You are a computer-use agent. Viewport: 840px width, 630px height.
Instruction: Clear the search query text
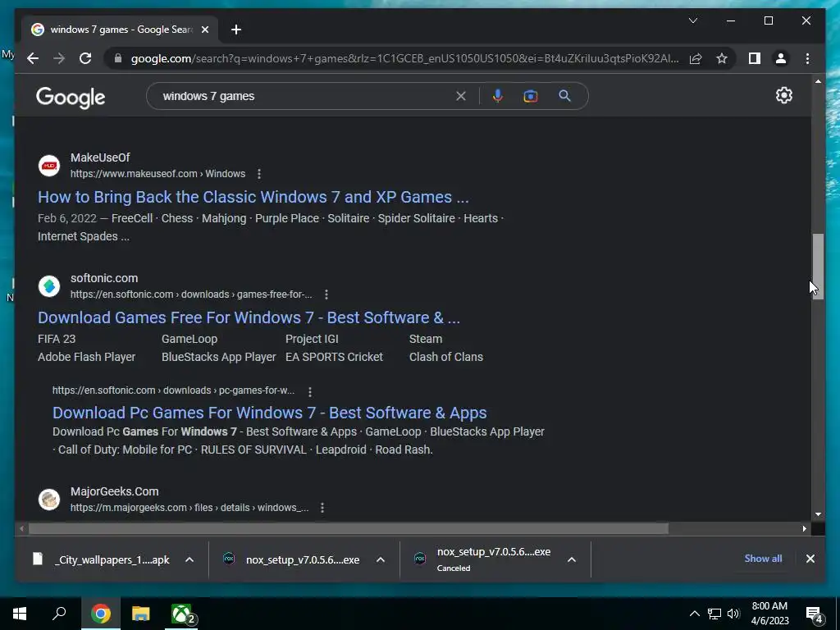tap(461, 96)
